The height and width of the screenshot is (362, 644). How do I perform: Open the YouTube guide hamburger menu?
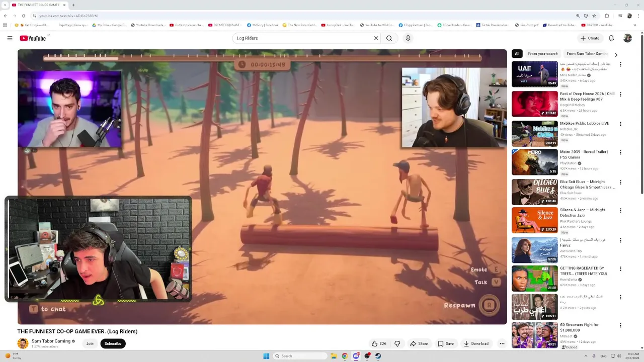10,38
